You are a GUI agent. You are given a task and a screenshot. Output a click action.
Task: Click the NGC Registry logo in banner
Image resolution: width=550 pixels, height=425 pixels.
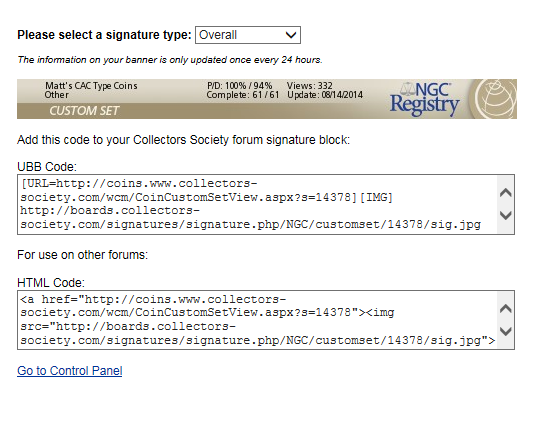(425, 99)
